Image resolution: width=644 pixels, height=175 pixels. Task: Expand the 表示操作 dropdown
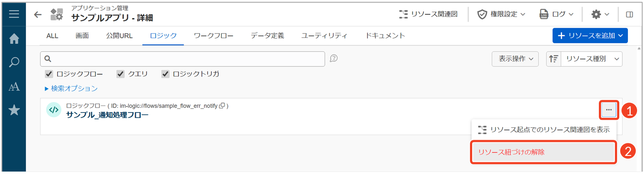(x=515, y=59)
